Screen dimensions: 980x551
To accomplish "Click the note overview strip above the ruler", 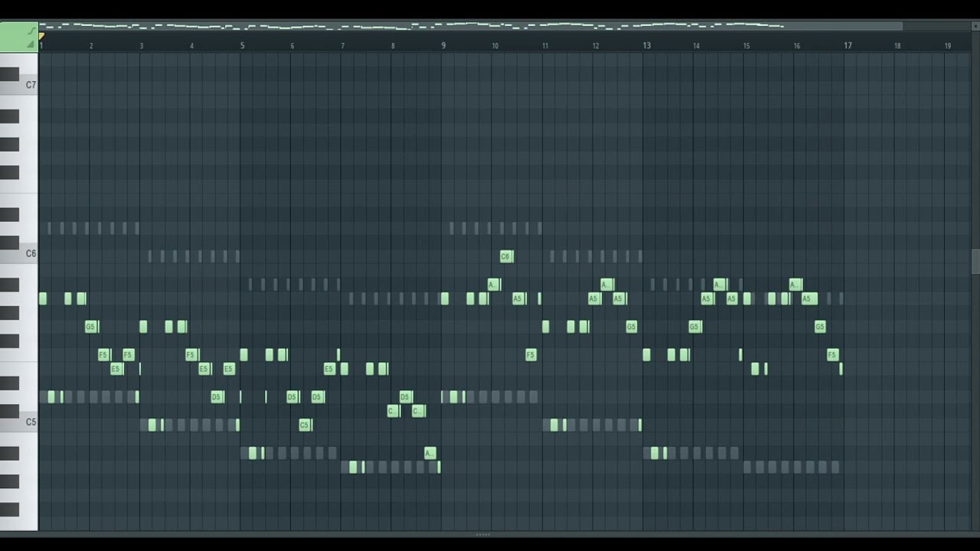I will pyautogui.click(x=471, y=26).
